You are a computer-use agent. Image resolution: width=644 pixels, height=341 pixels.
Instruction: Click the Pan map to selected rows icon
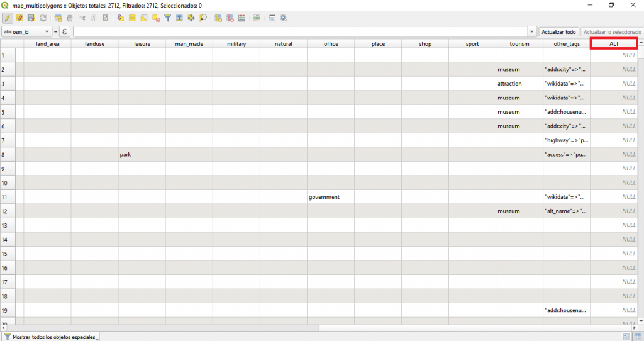191,18
